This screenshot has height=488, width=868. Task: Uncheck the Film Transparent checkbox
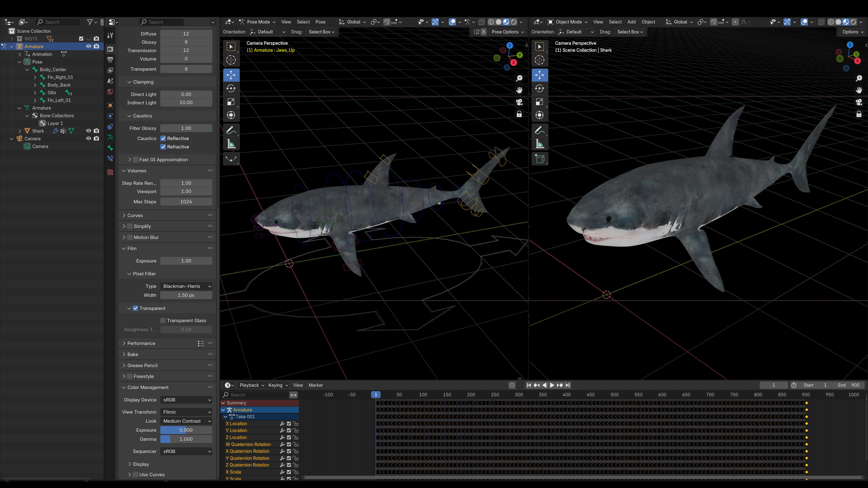point(135,308)
